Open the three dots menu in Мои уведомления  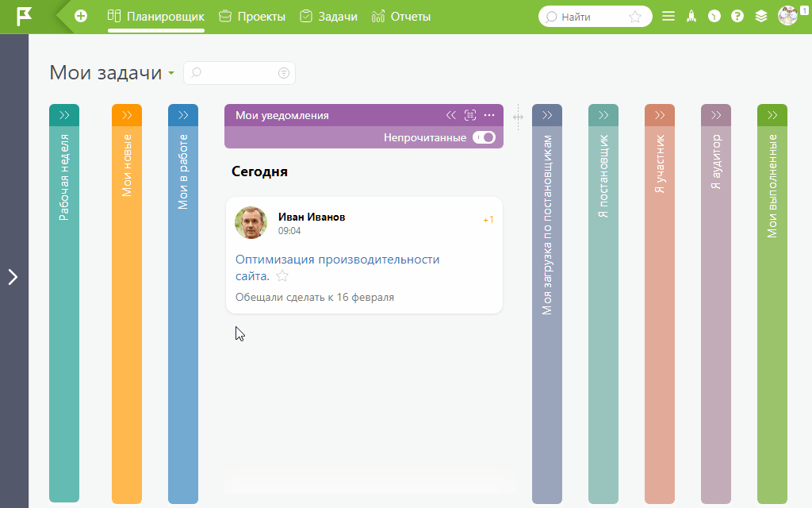[488, 115]
